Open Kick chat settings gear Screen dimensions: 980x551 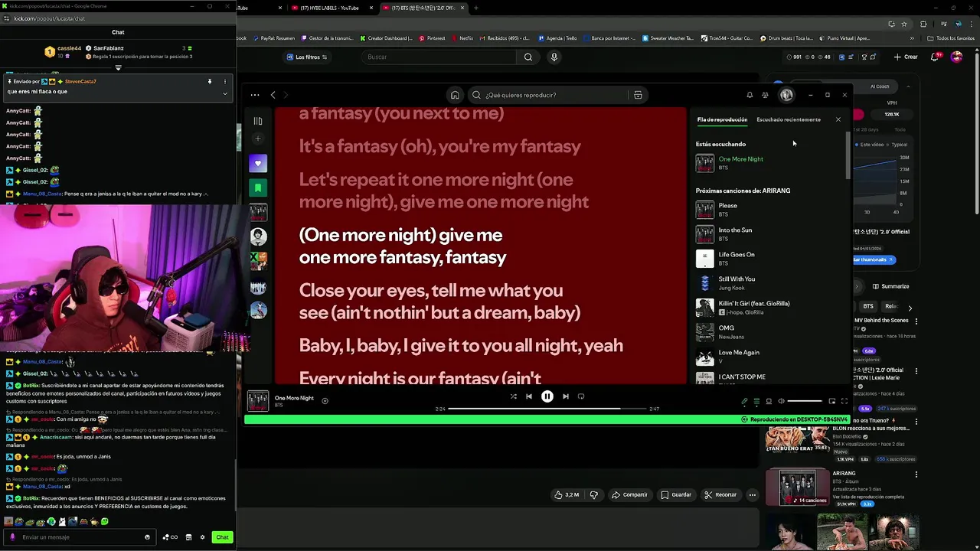[202, 537]
